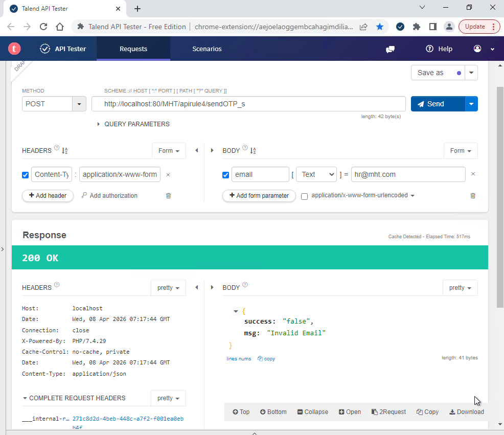Click Add form parameter button
504x435 pixels.
[259, 195]
